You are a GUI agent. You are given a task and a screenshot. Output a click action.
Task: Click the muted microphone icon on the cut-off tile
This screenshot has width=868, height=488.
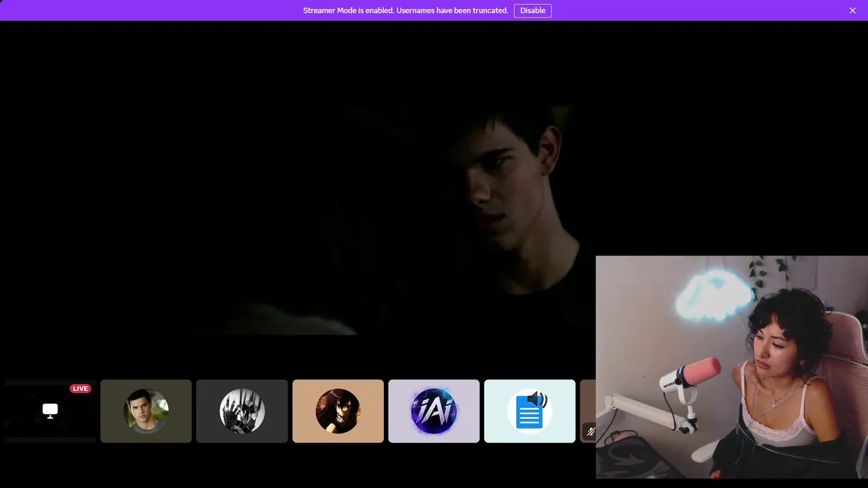pyautogui.click(x=590, y=431)
